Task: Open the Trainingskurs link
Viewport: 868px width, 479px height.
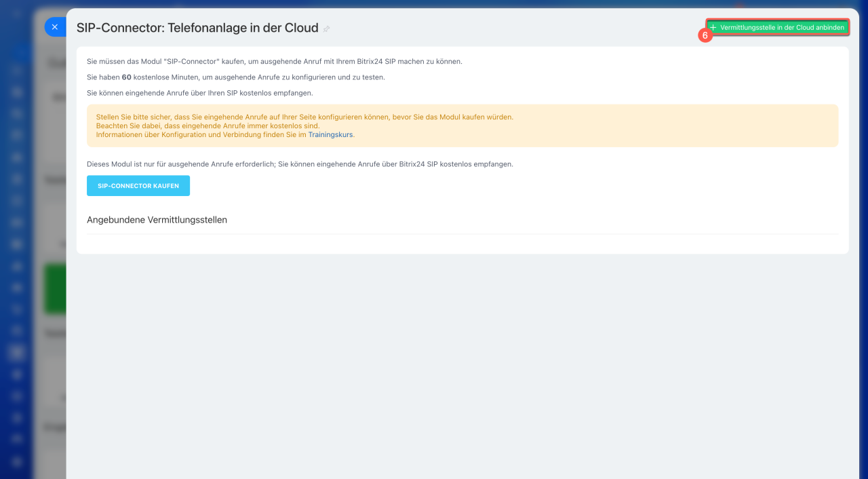Action: [330, 134]
